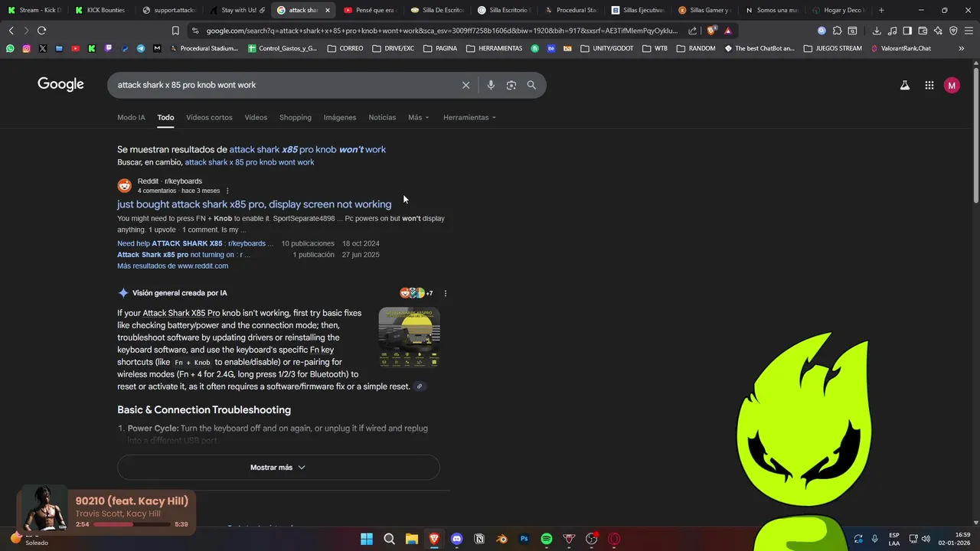Open Photoshop from taskbar
This screenshot has height=551, width=980.
[x=524, y=539]
